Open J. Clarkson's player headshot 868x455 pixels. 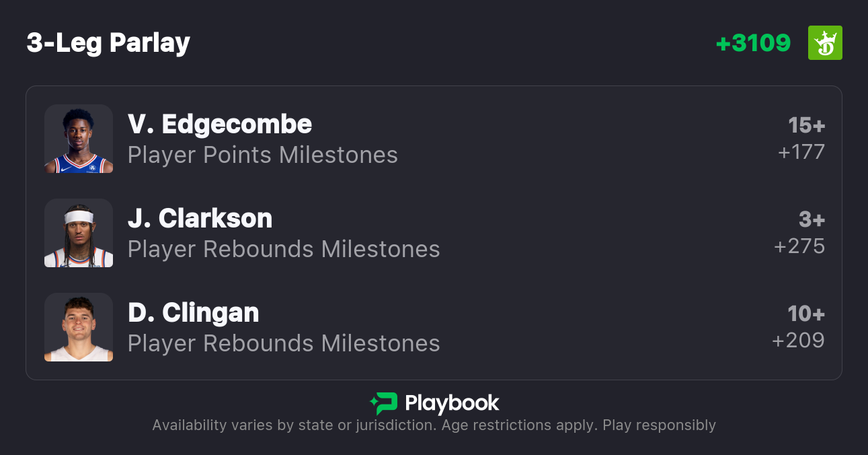(79, 233)
